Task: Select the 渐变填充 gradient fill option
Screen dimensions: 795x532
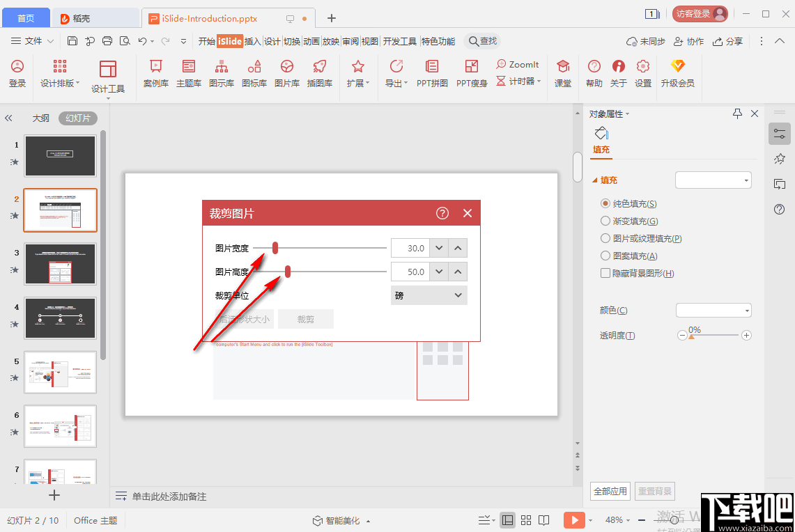Action: pyautogui.click(x=605, y=221)
